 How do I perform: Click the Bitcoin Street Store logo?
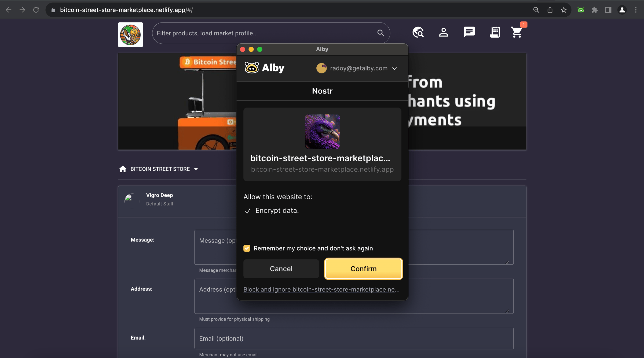pos(130,35)
